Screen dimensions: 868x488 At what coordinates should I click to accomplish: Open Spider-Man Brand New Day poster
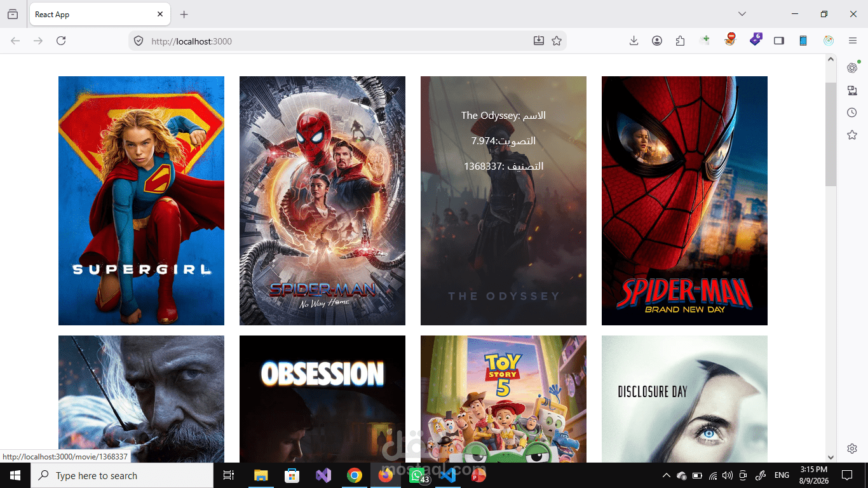(x=684, y=201)
